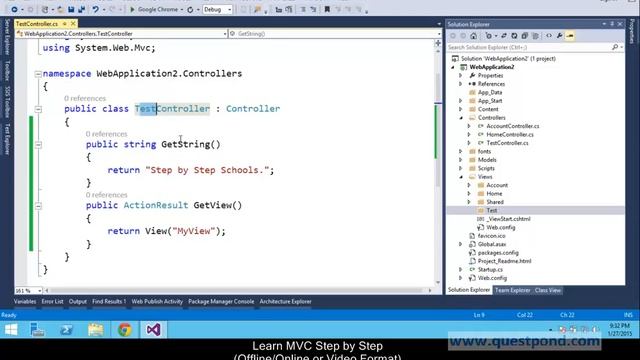The image size is (640, 360).
Task: Switch to the Class View tab
Action: click(x=548, y=290)
